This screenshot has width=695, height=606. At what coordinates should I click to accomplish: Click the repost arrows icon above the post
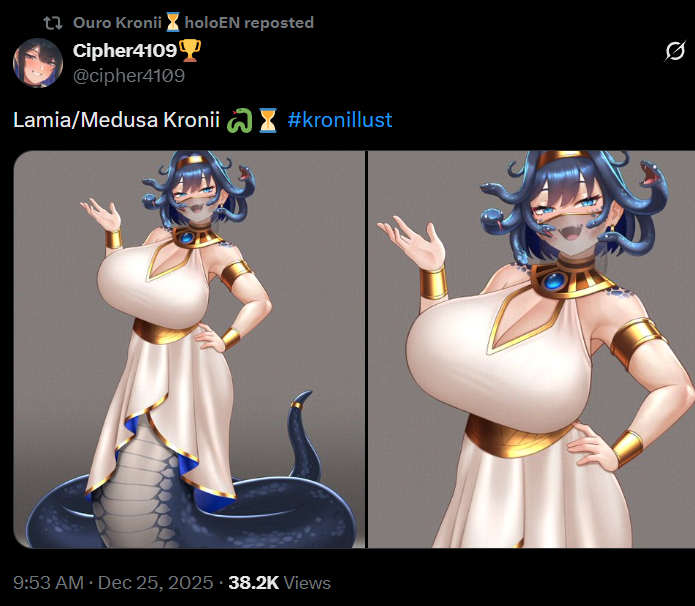[x=53, y=23]
